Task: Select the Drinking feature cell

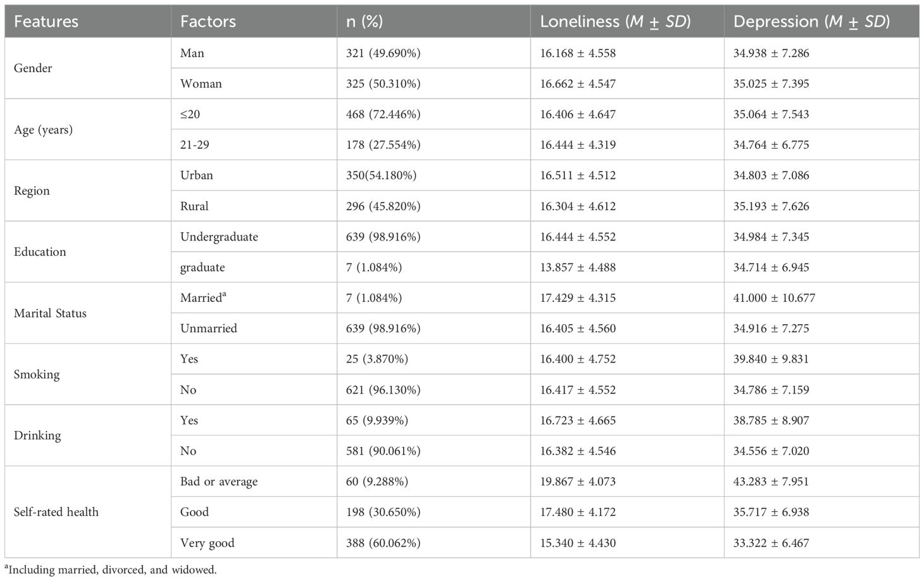Action: 37,435
